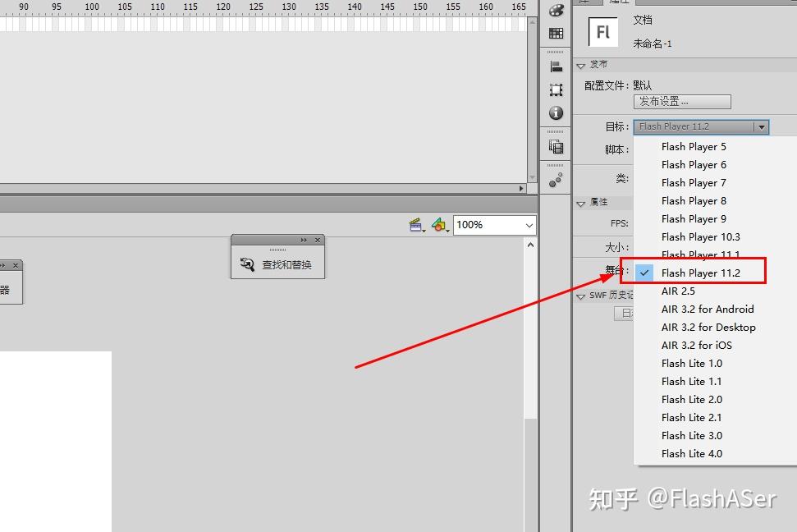Select AIR 3.2 for iOS target
The image size is (797, 532).
tap(696, 346)
